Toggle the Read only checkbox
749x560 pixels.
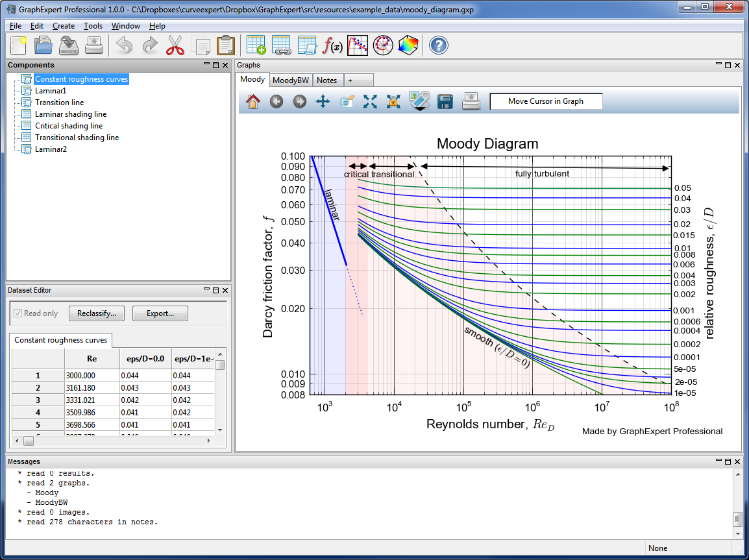tap(18, 313)
